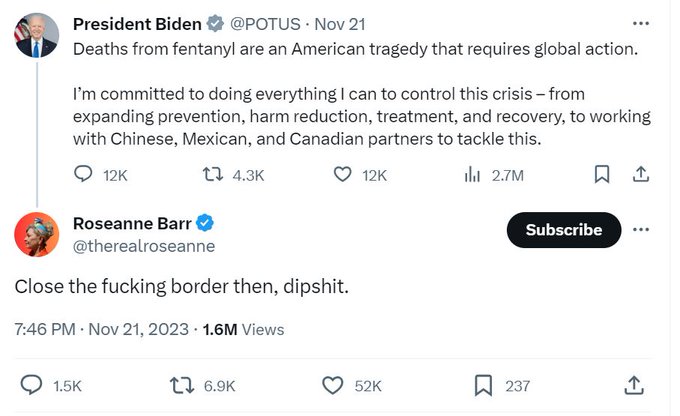Viewport: 680px width, 416px height.
Task: Like Roseanne Barr's tweet with 52K likes
Action: pos(332,385)
